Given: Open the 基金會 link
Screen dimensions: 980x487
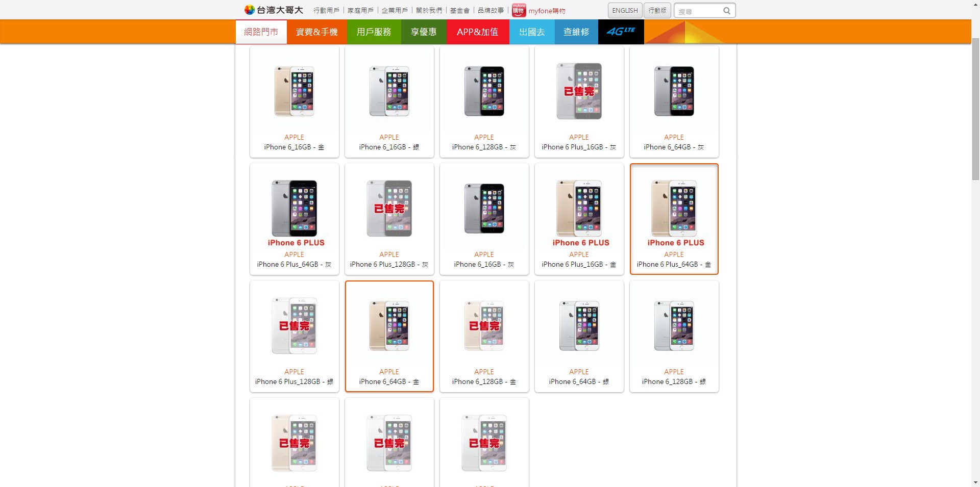Looking at the screenshot, I should [x=459, y=10].
